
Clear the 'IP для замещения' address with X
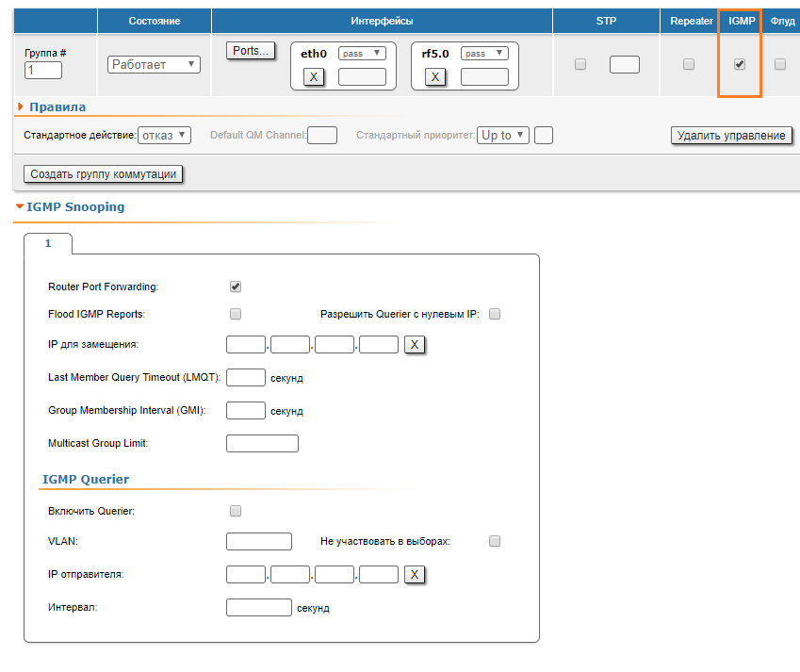pyautogui.click(x=415, y=345)
